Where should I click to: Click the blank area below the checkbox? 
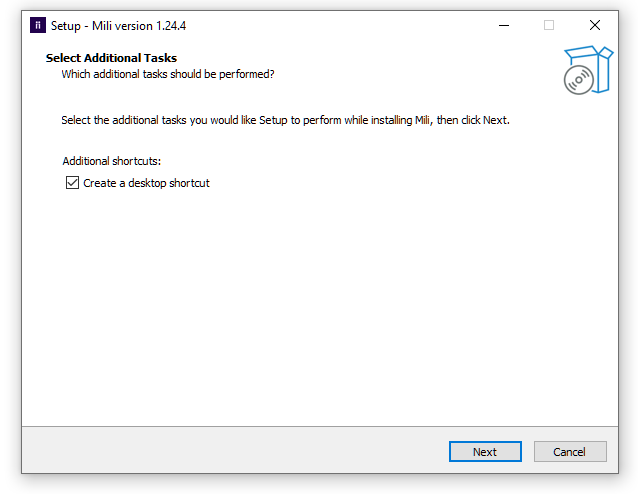coord(300,300)
